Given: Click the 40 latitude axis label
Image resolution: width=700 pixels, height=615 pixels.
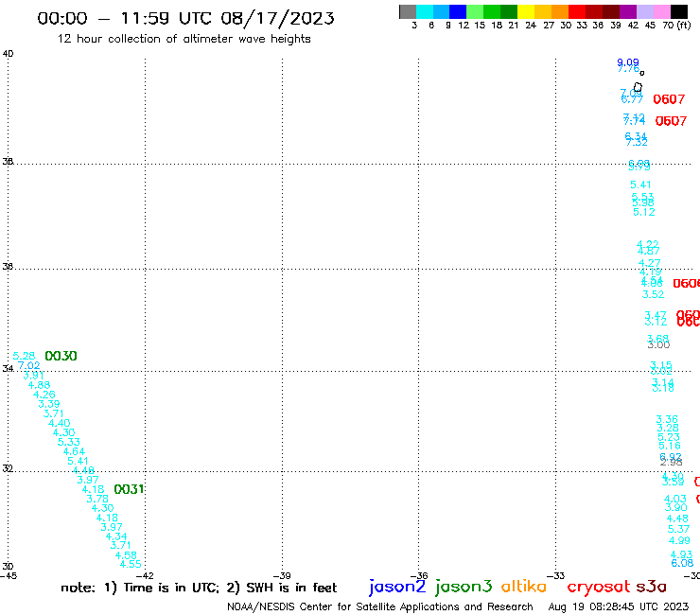Looking at the screenshot, I should pyautogui.click(x=8, y=54).
